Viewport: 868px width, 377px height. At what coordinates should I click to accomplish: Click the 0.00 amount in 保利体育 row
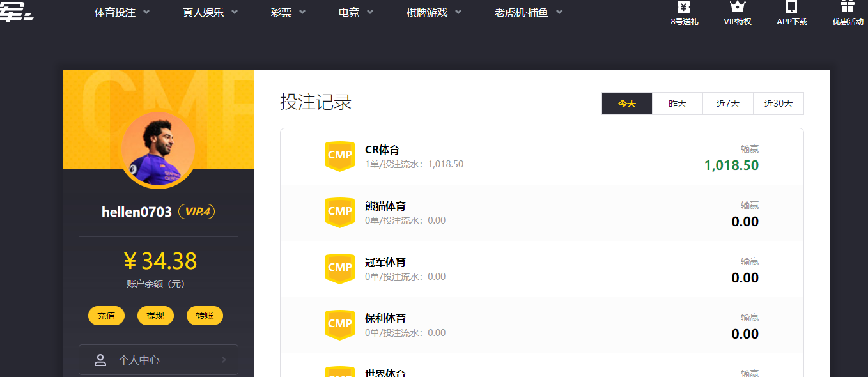(x=745, y=334)
